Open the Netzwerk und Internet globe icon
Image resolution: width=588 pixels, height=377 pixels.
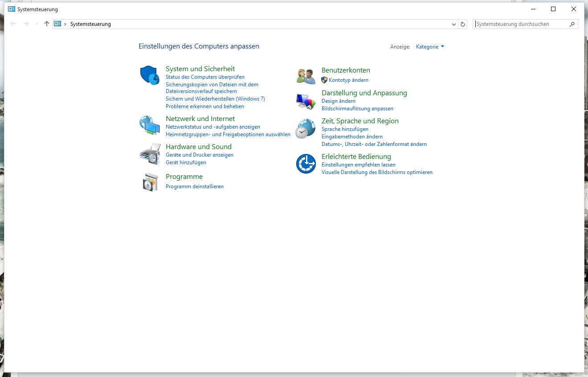point(150,125)
